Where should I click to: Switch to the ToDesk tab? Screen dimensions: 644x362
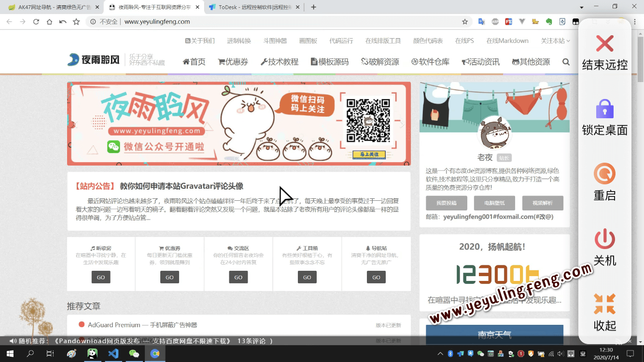coord(254,7)
